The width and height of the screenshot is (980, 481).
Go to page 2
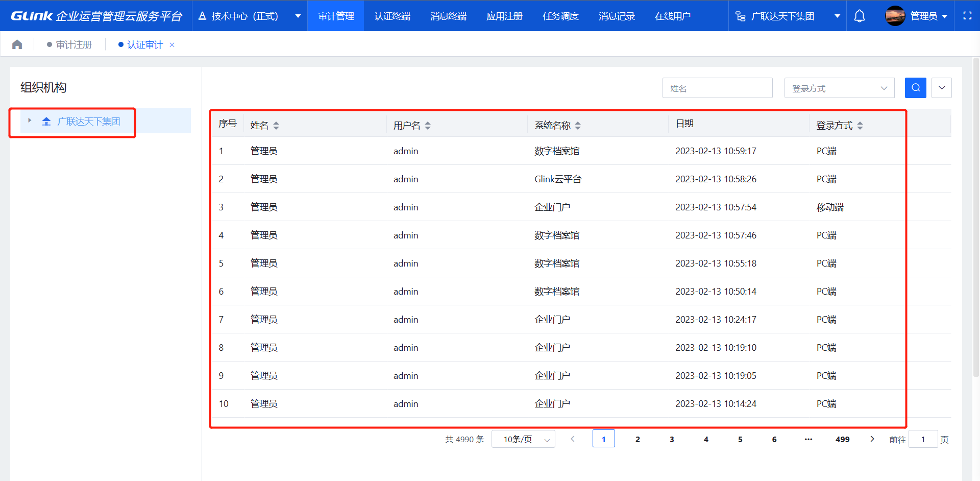tap(638, 439)
